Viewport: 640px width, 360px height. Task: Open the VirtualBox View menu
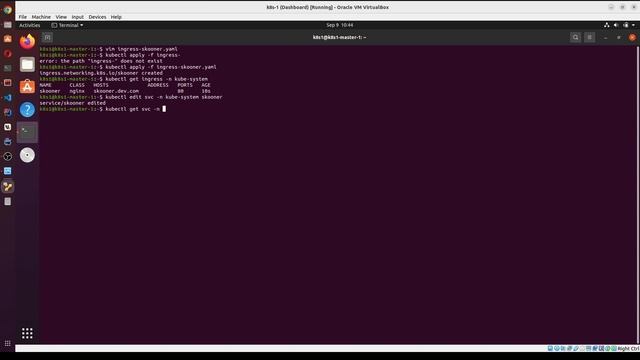tap(61, 17)
